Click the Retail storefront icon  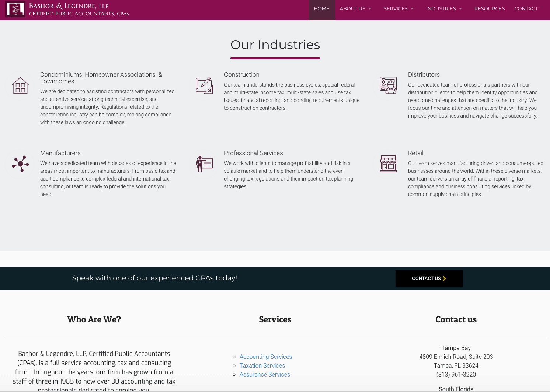coord(388,164)
